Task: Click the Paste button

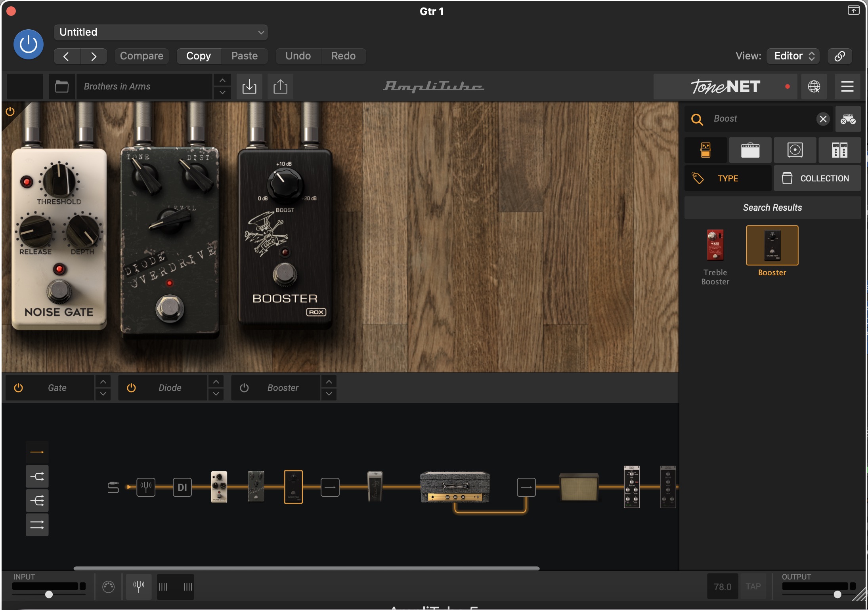Action: tap(245, 56)
